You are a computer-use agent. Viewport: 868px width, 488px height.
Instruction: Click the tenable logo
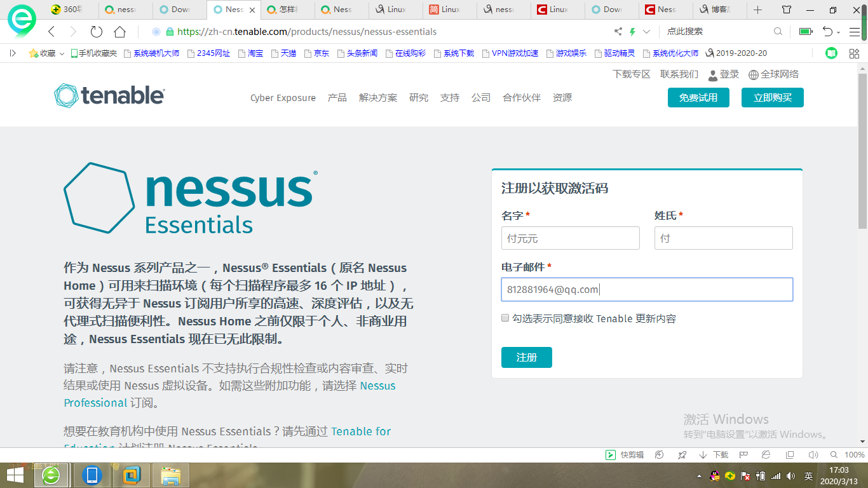[109, 96]
